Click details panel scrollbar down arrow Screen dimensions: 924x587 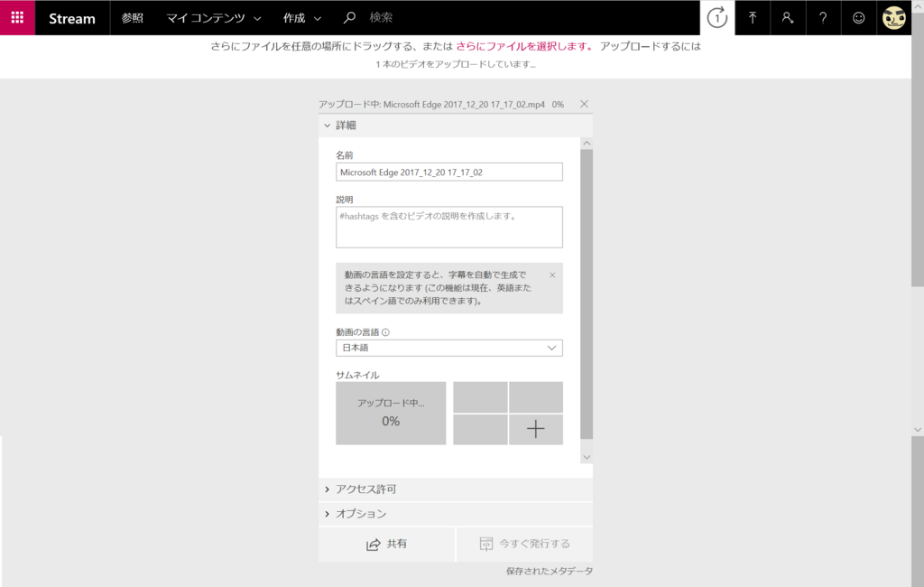pyautogui.click(x=587, y=457)
